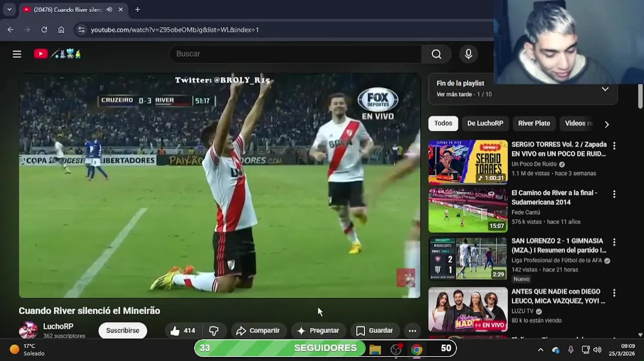Save video with Guardar button
This screenshot has width=644, height=361.
374,330
